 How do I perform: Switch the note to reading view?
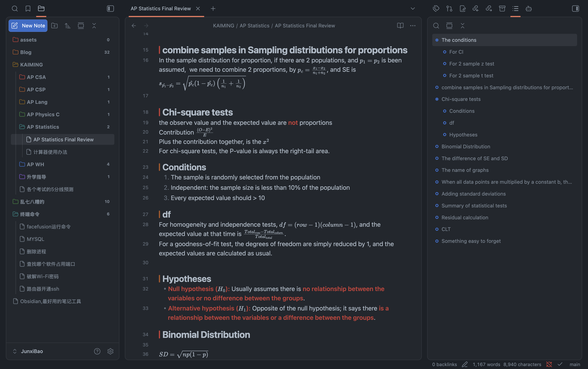coord(400,26)
